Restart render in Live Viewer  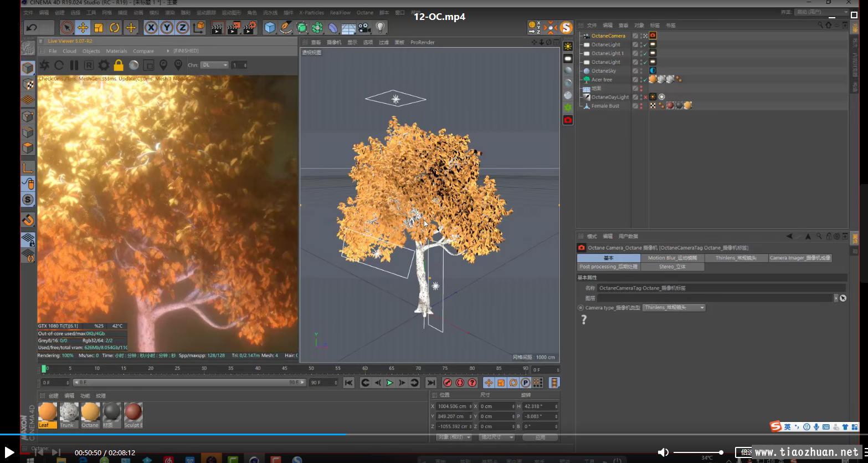click(59, 65)
